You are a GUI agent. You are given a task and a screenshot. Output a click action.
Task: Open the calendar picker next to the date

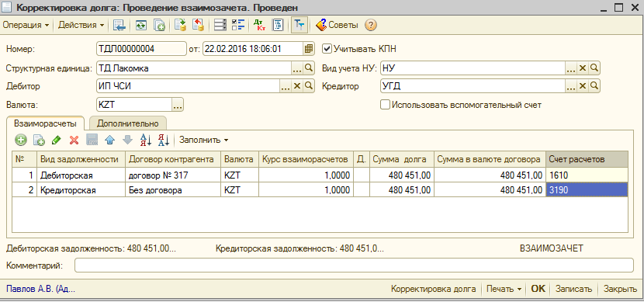coord(309,49)
